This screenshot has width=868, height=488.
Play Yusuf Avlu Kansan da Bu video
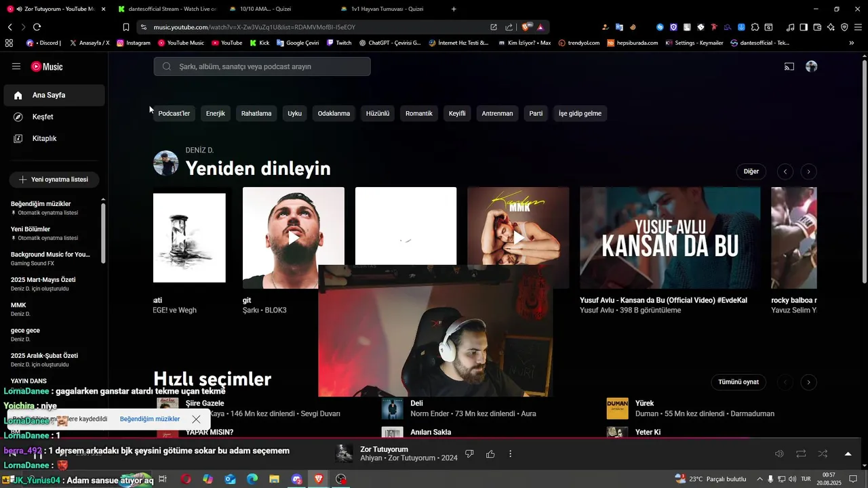click(x=670, y=238)
